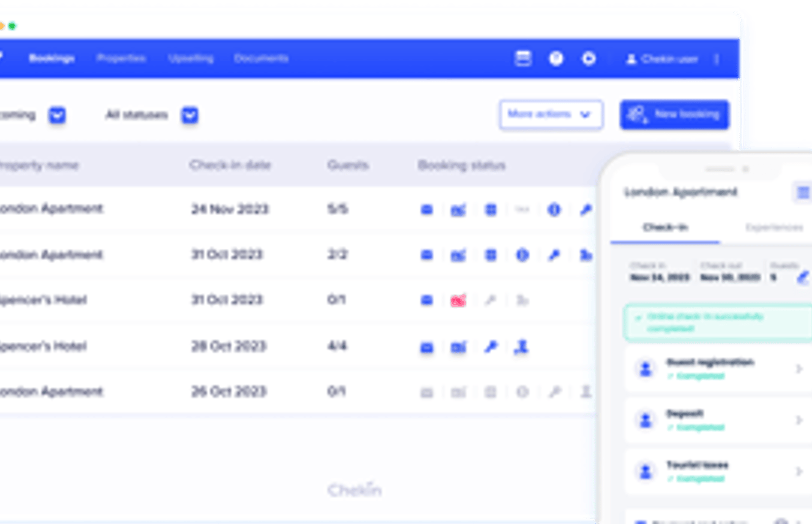Expand the Guest registration chevron on phone
Screen dimensions: 812x524
click(x=799, y=369)
